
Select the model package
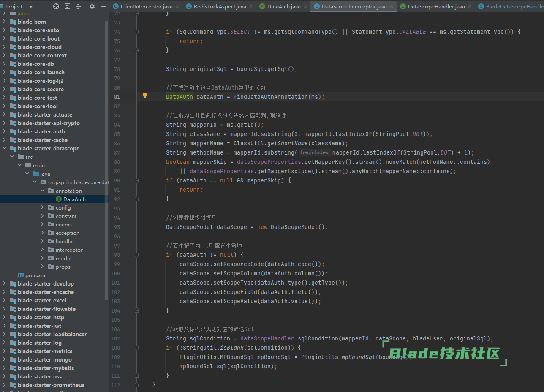click(63, 258)
